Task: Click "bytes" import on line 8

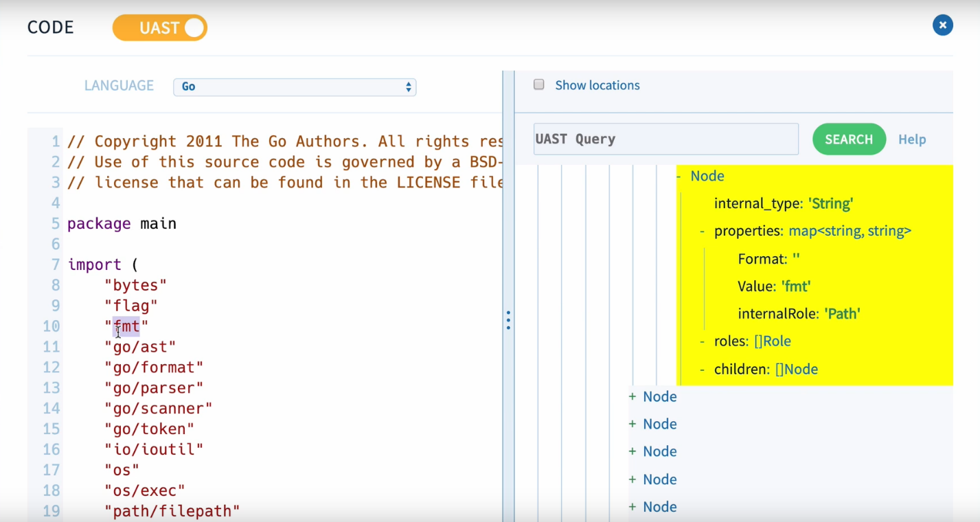Action: [135, 285]
